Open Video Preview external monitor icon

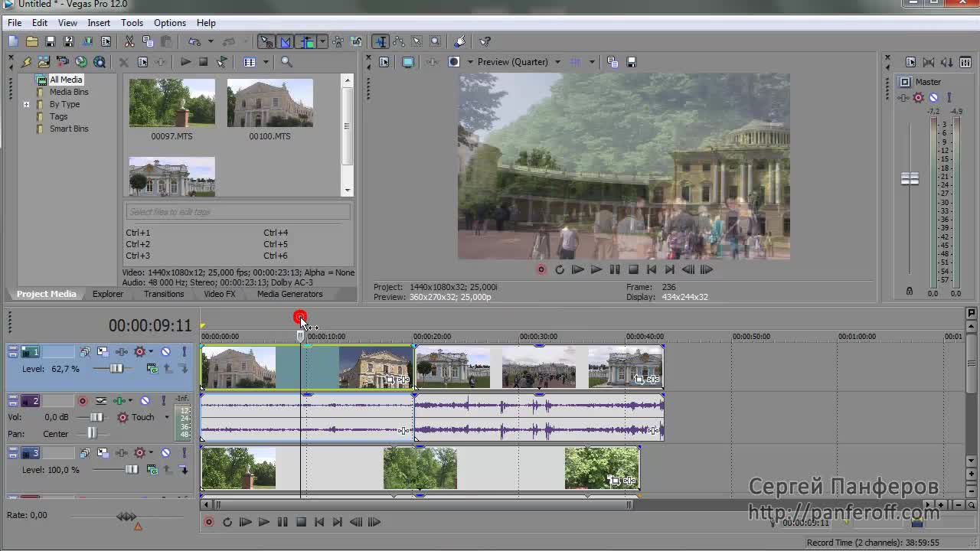[408, 62]
